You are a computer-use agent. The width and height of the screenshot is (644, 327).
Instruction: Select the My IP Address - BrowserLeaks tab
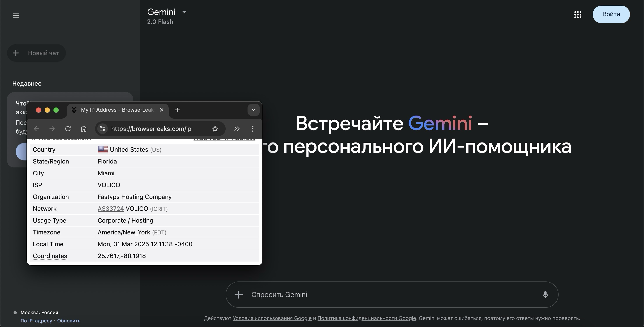click(117, 110)
